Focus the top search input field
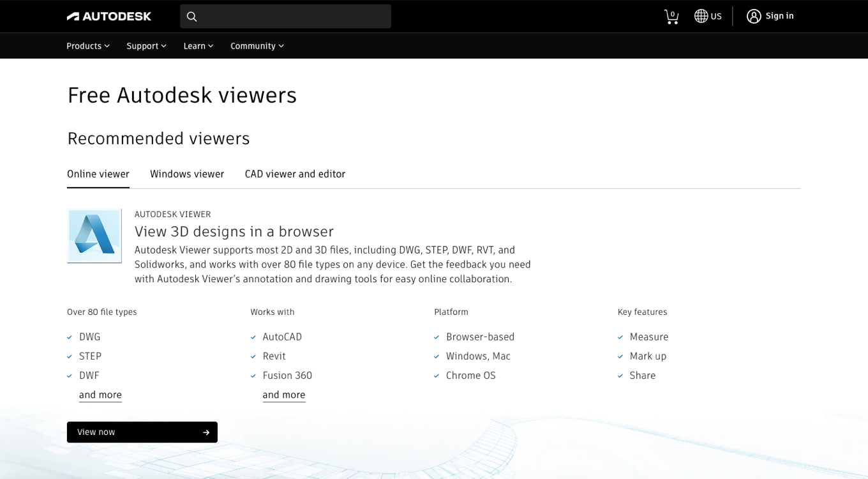This screenshot has width=868, height=479. click(x=285, y=17)
